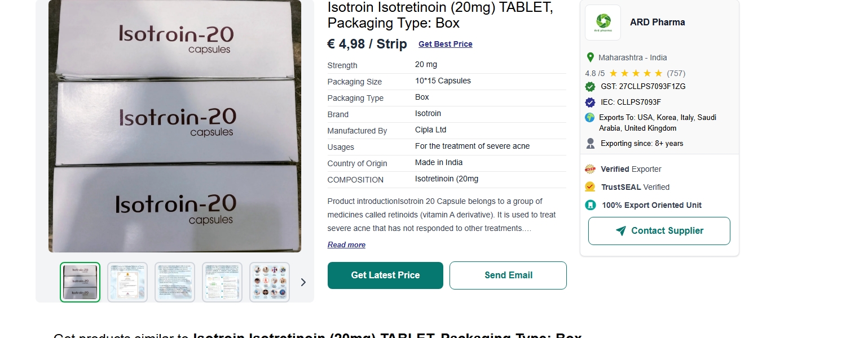Click the person icon beside Exporting since
This screenshot has height=338, width=868.
coord(591,144)
